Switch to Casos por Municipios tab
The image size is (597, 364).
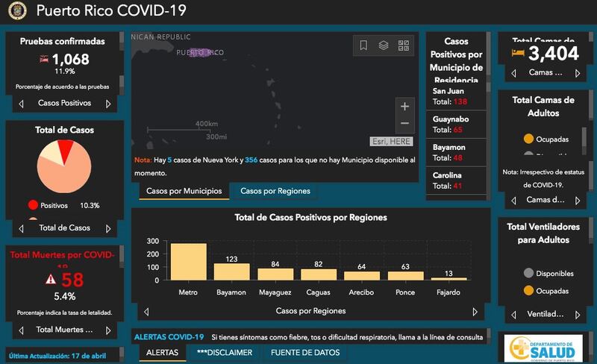tap(184, 191)
